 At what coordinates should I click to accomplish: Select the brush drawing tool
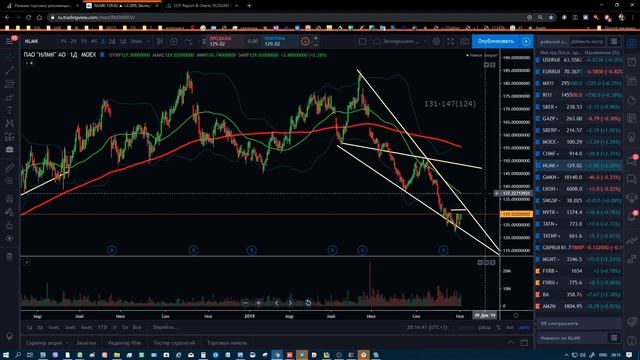point(9,97)
